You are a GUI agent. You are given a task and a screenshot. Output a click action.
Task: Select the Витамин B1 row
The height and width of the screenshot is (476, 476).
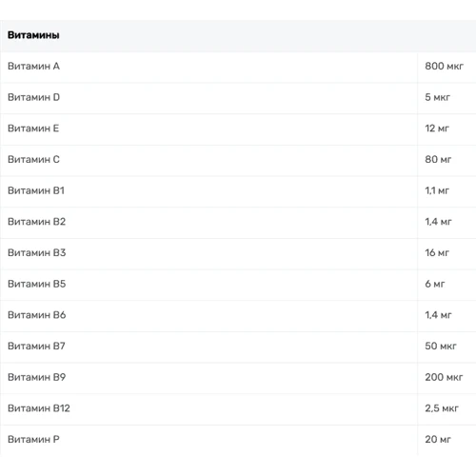(x=238, y=190)
